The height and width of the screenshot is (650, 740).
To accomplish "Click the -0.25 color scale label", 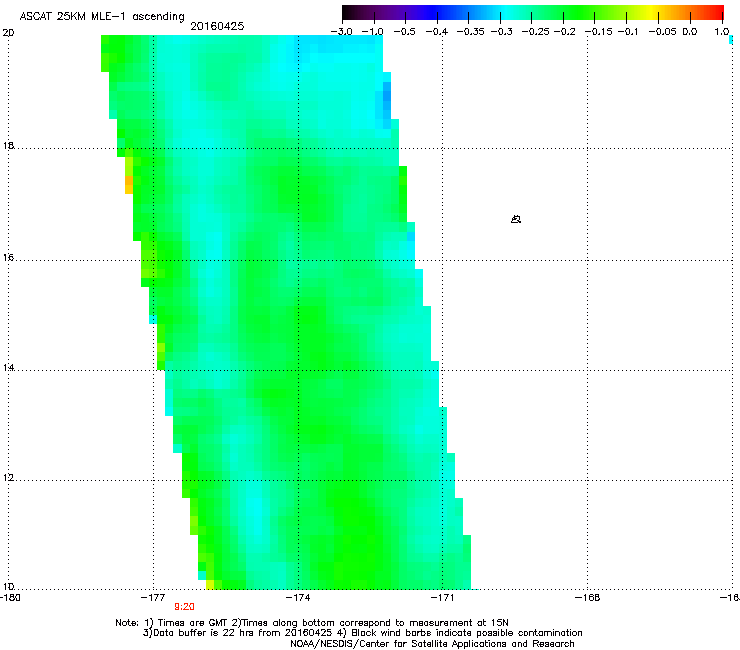I will coord(535,32).
